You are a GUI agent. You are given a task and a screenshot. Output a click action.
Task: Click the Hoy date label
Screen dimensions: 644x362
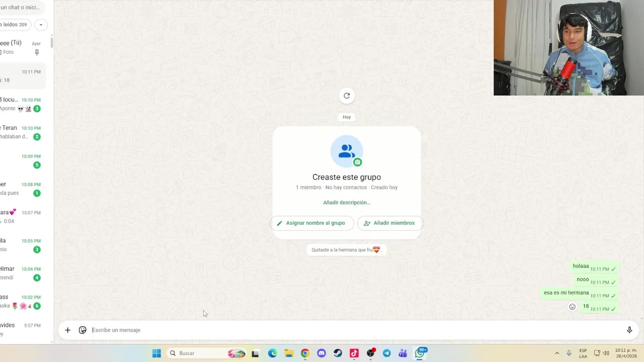(x=347, y=117)
